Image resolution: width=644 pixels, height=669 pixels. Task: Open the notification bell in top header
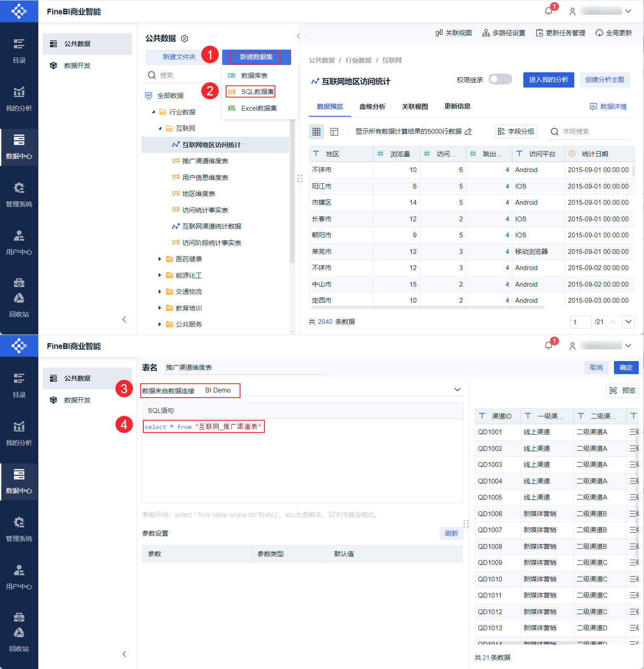[549, 11]
